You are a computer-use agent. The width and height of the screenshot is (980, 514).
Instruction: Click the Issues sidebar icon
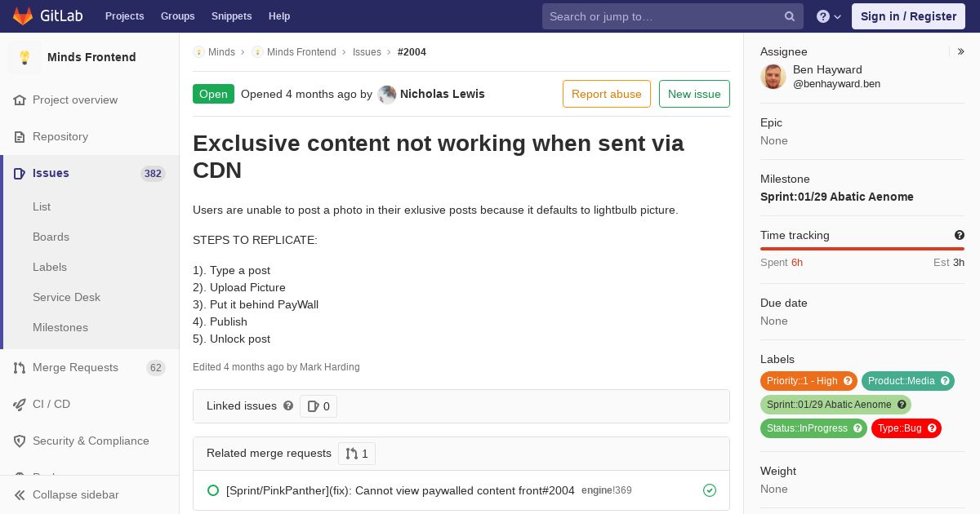point(20,174)
